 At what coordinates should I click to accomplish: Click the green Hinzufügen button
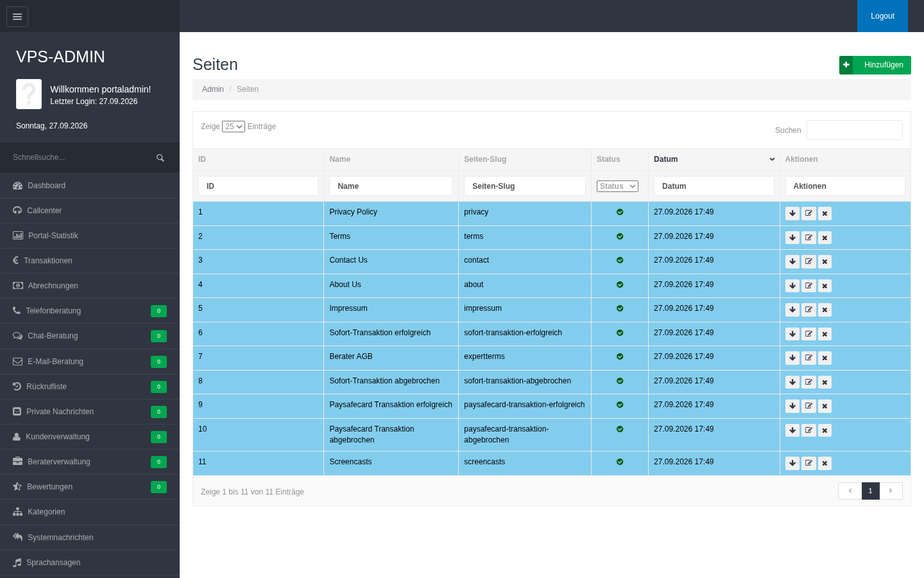[875, 65]
